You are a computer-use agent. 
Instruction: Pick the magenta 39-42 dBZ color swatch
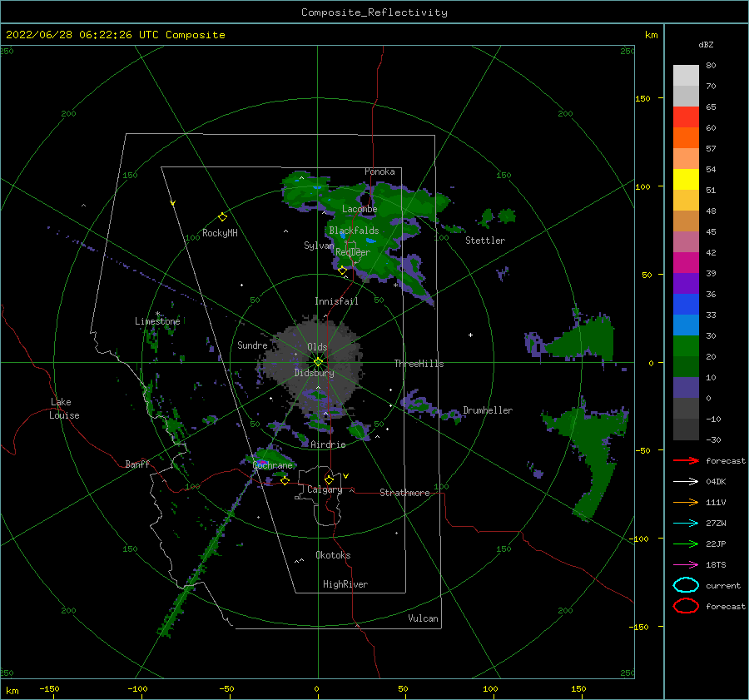tap(686, 263)
